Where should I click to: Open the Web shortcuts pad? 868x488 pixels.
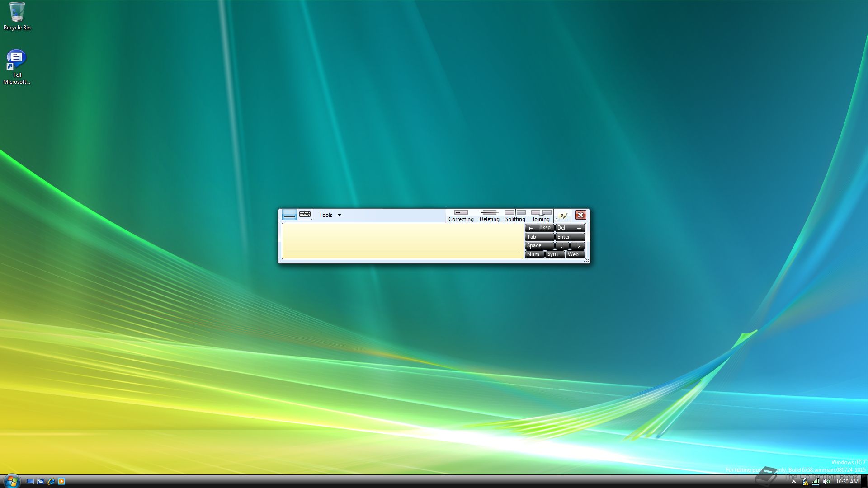(575, 254)
